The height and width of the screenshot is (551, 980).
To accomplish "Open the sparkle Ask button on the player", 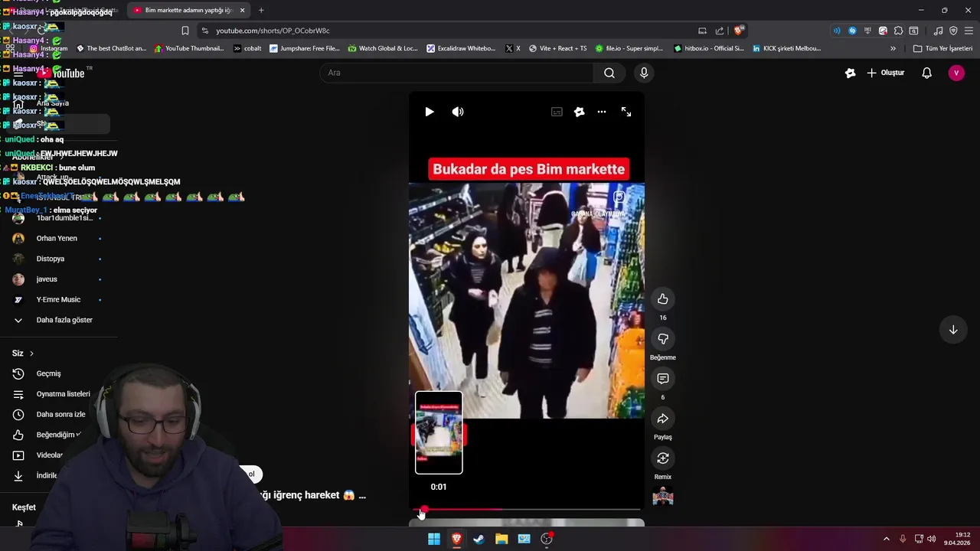I will point(580,112).
